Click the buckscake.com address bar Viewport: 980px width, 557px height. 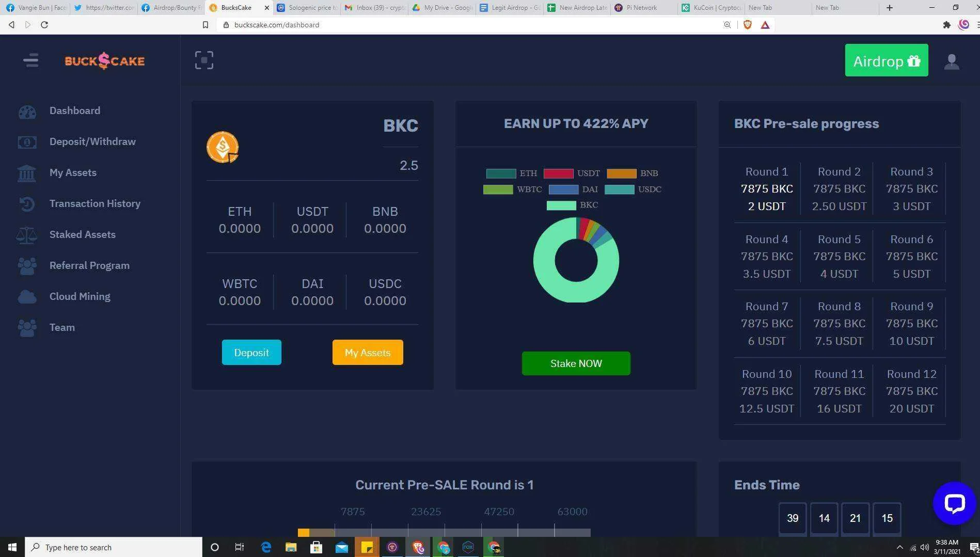point(470,25)
